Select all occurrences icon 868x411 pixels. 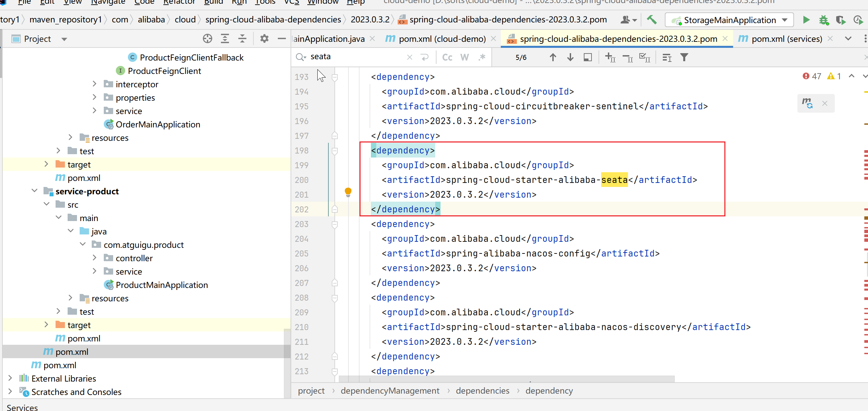pos(645,58)
